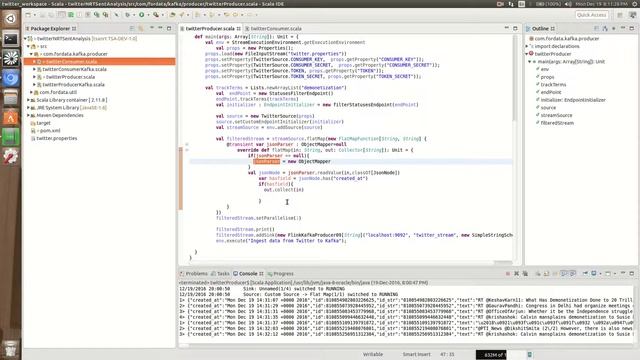Select 'initializer: EndpointInitializer' in Outline
The image size is (640, 360).
pyautogui.click(x=573, y=100)
